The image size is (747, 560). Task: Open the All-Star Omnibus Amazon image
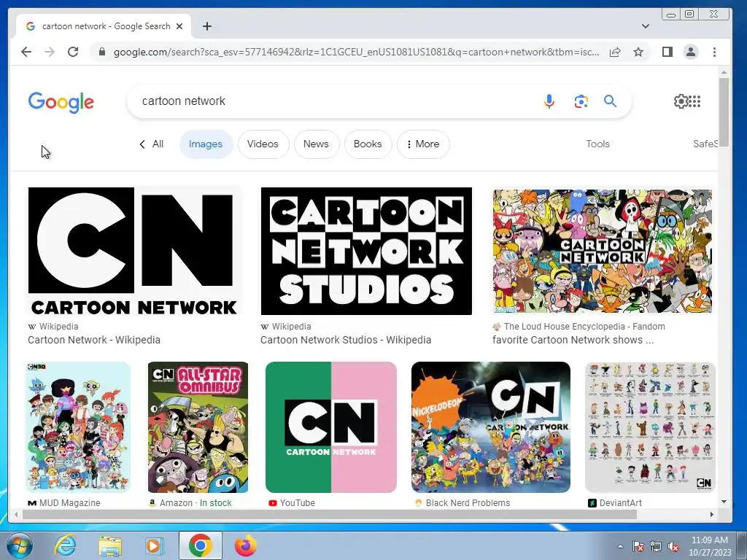click(198, 427)
